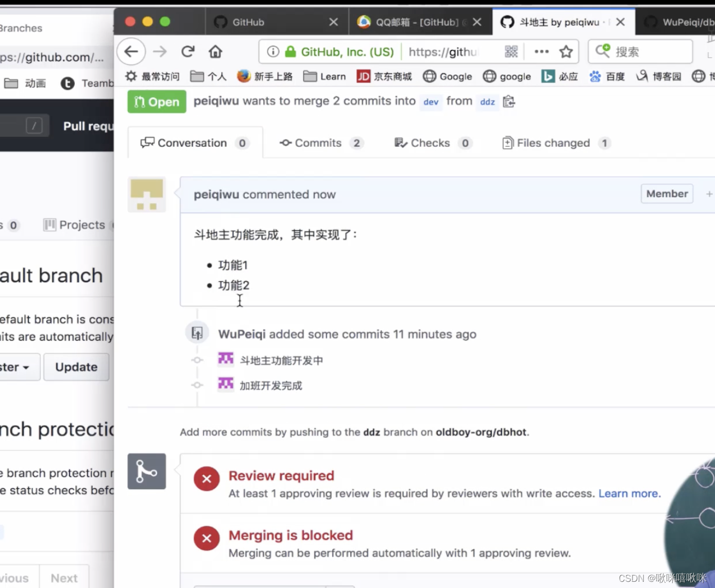The image size is (715, 588).
Task: Click the merge branch icon beside review box
Action: (x=147, y=471)
